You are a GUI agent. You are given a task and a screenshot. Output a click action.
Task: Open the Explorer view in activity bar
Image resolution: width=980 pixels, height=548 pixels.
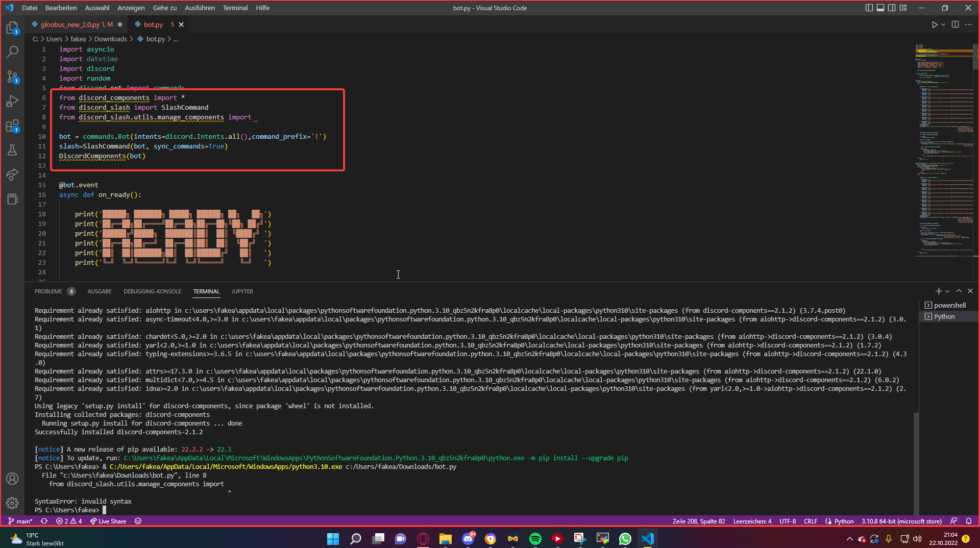coord(12,28)
